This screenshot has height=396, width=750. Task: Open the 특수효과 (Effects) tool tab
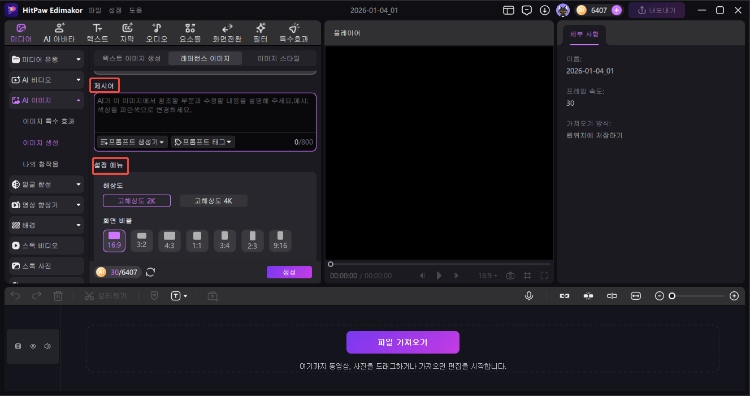[x=294, y=33]
